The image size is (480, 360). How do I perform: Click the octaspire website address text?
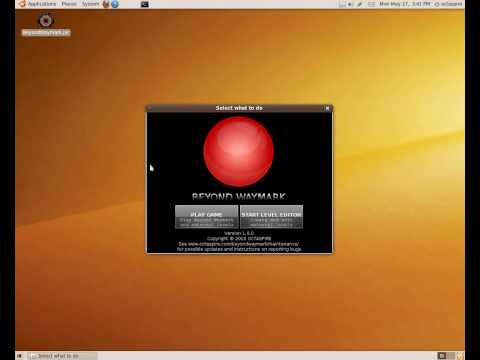(x=244, y=244)
